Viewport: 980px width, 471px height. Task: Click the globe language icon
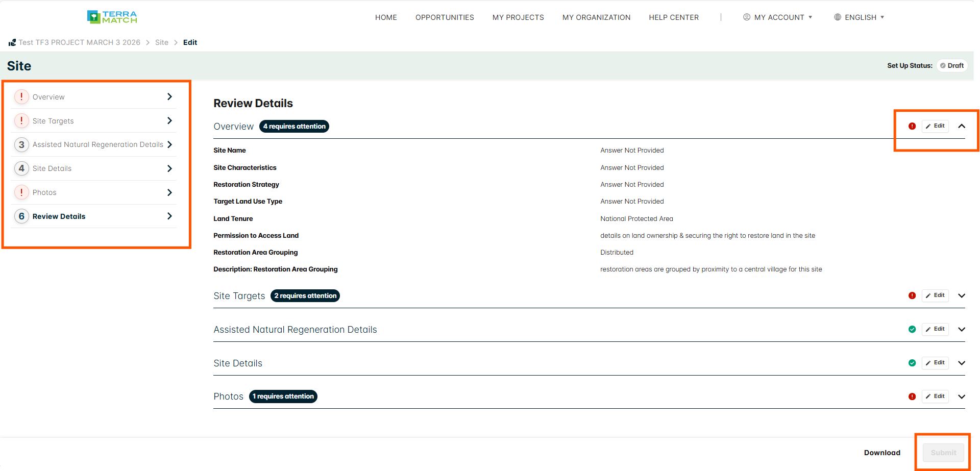(x=838, y=17)
